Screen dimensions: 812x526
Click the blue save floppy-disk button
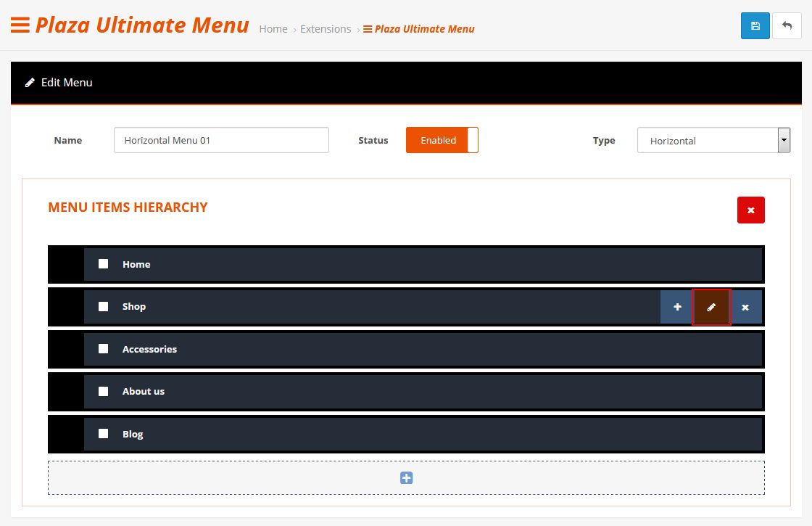[755, 26]
